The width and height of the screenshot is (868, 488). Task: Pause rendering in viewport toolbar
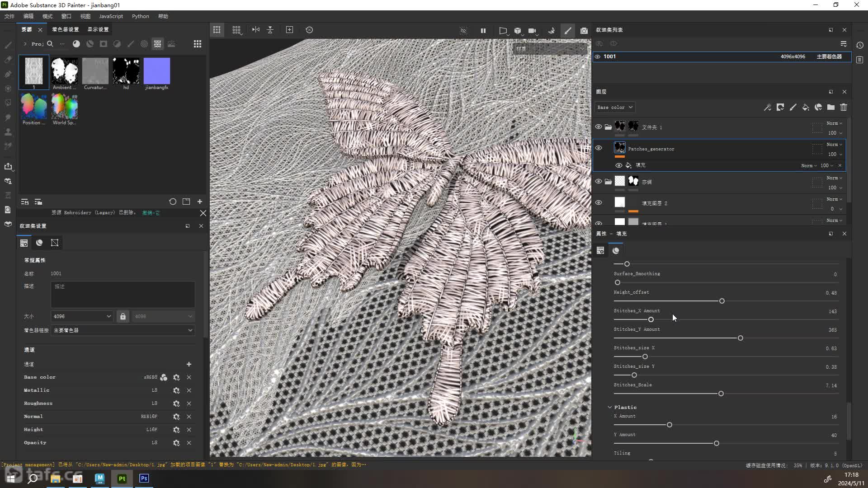point(483,31)
